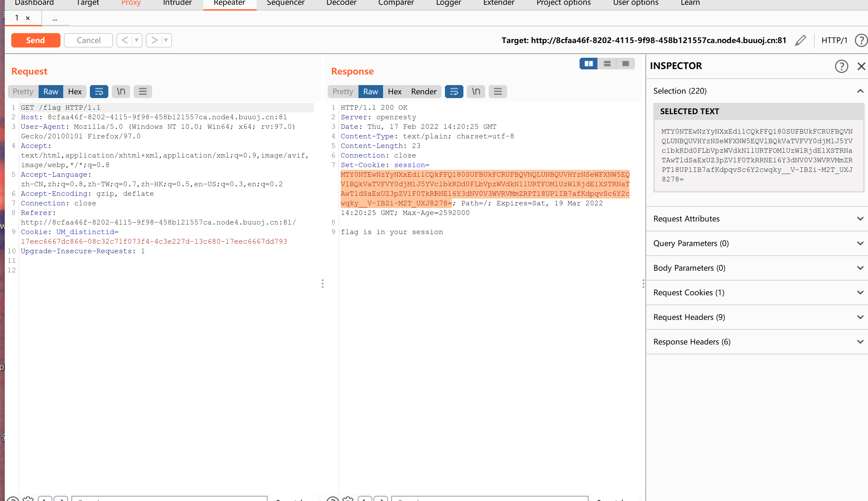Viewport: 868px width, 501px height.
Task: Edit the target with the pencil icon
Action: tap(801, 40)
